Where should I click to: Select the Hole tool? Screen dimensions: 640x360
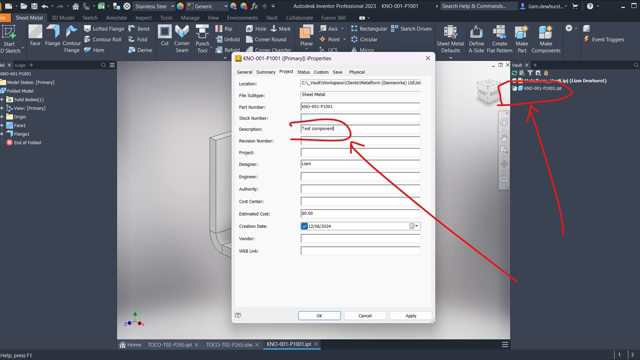[256, 29]
